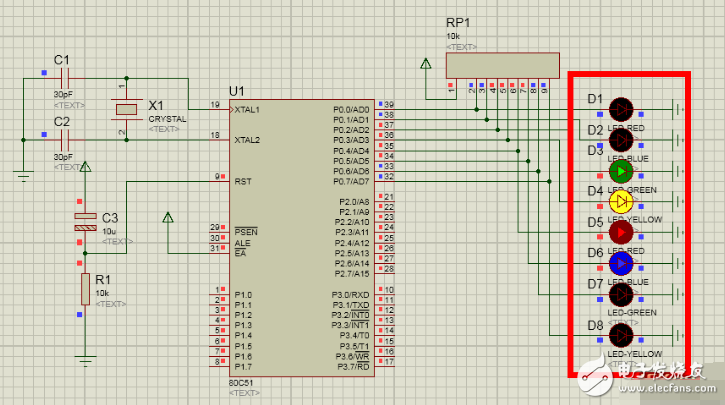Image resolution: width=725 pixels, height=405 pixels.
Task: Select the lit green LED D3
Action: pos(621,172)
